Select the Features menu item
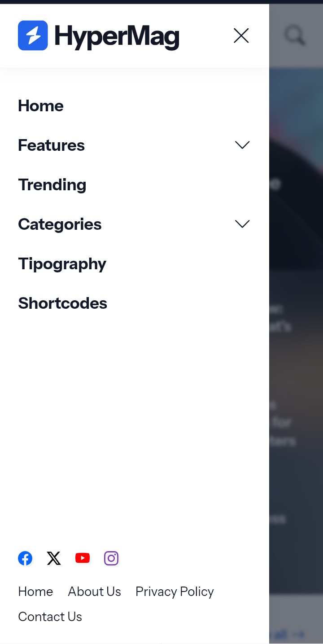 tap(51, 145)
